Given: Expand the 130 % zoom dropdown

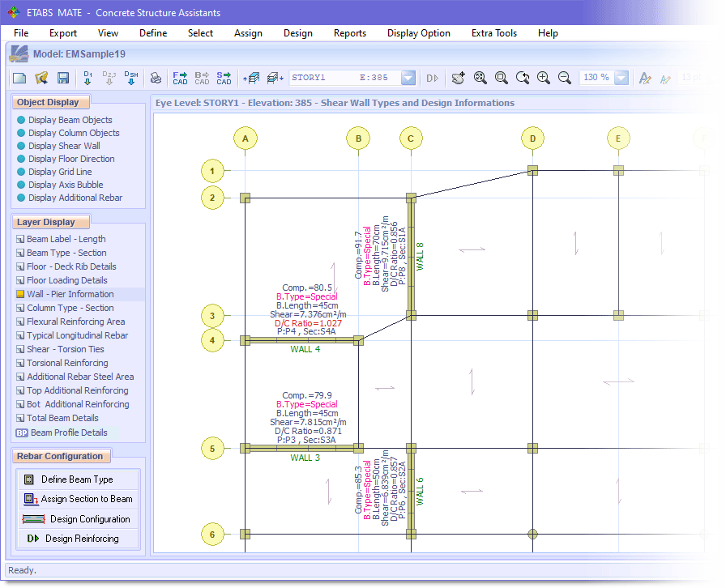Looking at the screenshot, I should [621, 78].
